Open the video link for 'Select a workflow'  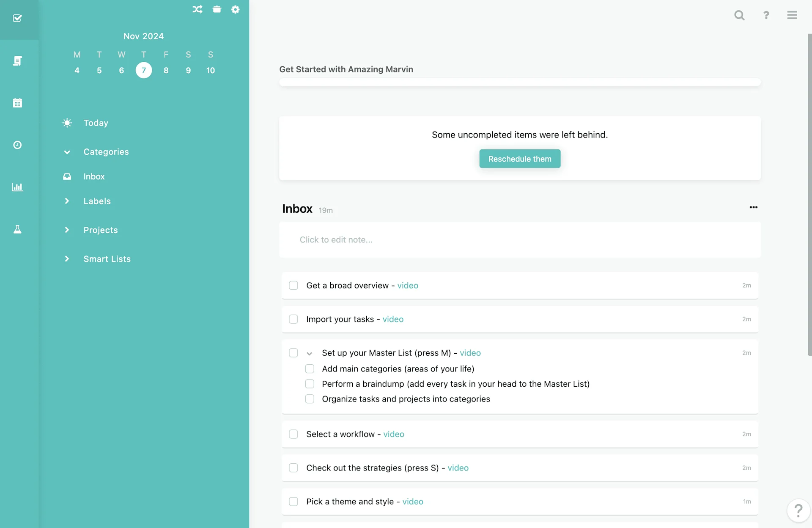(393, 434)
